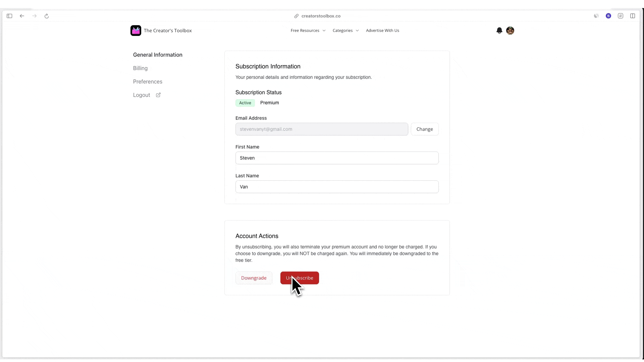Click the Change email button
Image resolution: width=644 pixels, height=362 pixels.
pos(425,129)
